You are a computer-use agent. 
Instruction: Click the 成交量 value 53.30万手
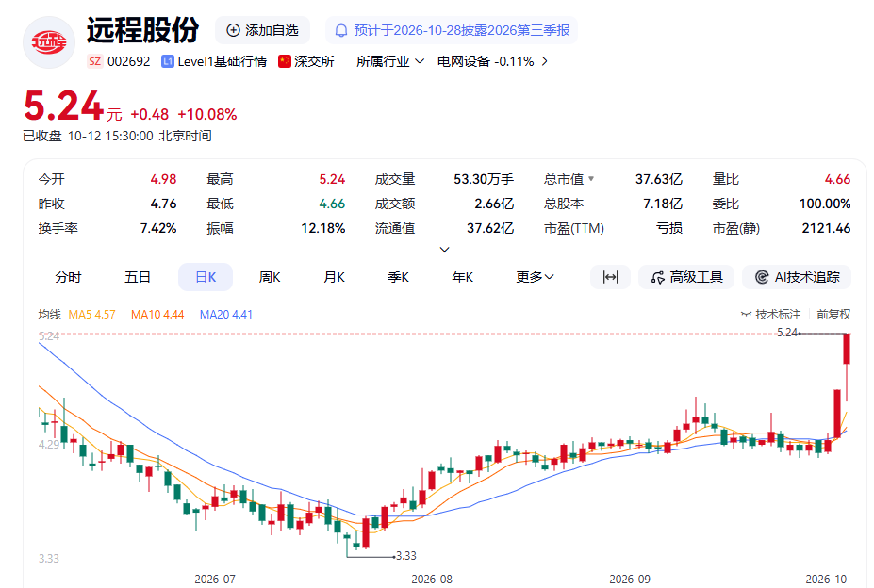pos(484,179)
